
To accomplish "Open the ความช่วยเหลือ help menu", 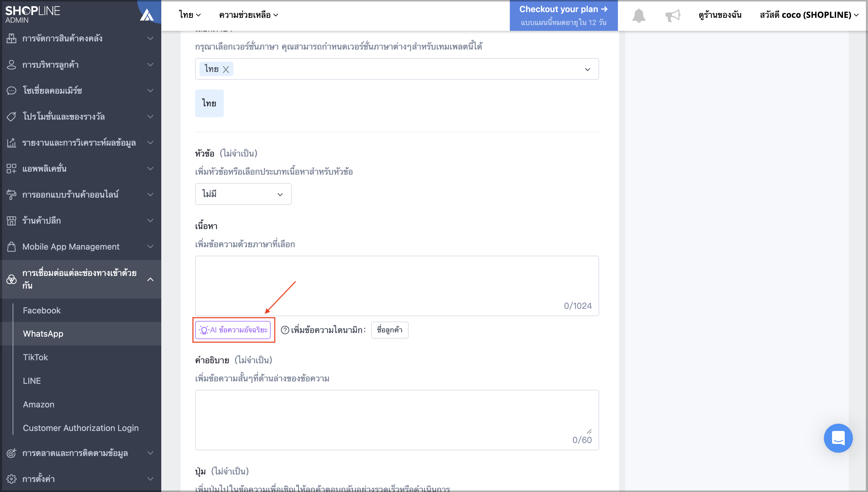I will 249,15.
